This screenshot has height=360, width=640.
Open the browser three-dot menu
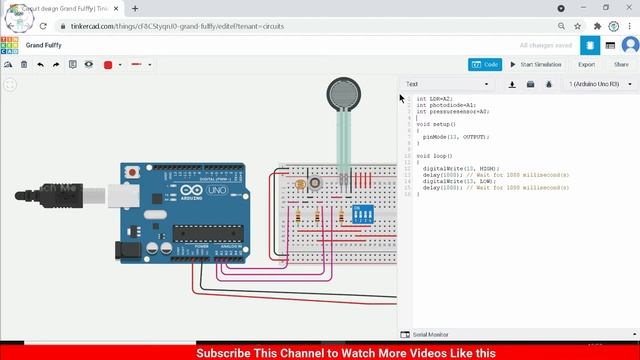pos(630,26)
